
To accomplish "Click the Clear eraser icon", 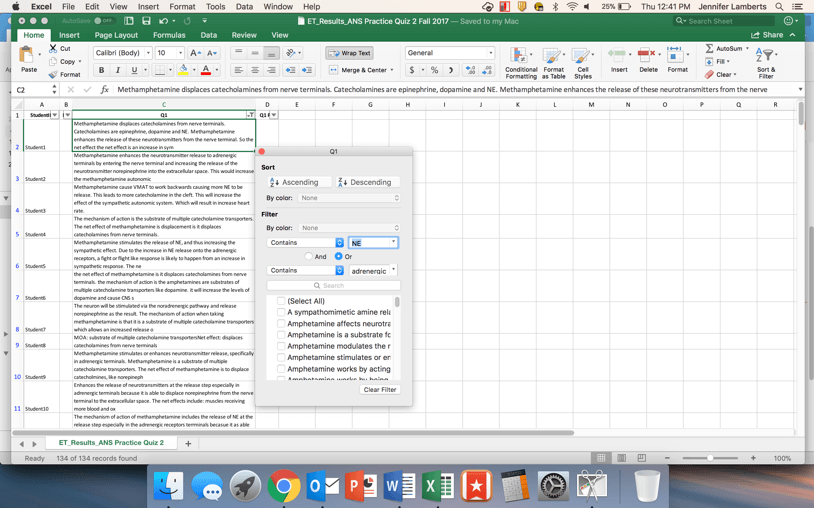I will click(x=709, y=74).
